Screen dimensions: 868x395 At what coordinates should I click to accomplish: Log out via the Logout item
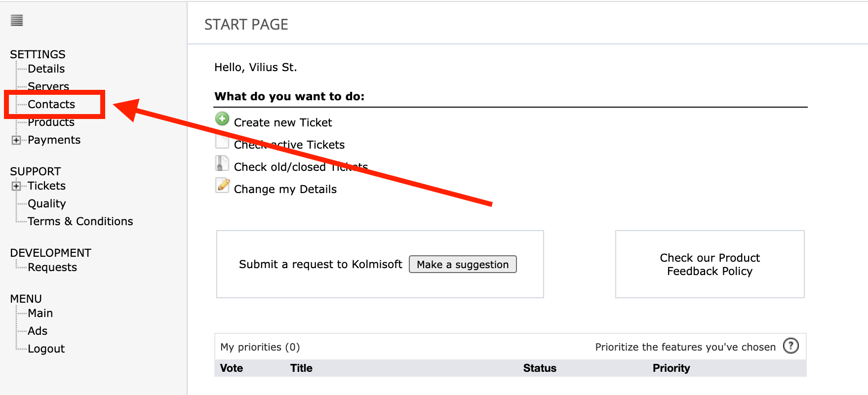(x=46, y=349)
